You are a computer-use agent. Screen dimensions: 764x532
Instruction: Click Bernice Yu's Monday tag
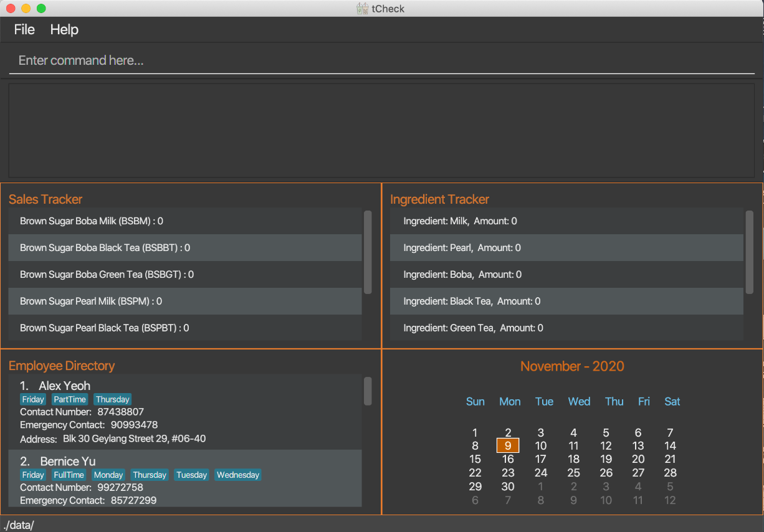[x=108, y=475]
